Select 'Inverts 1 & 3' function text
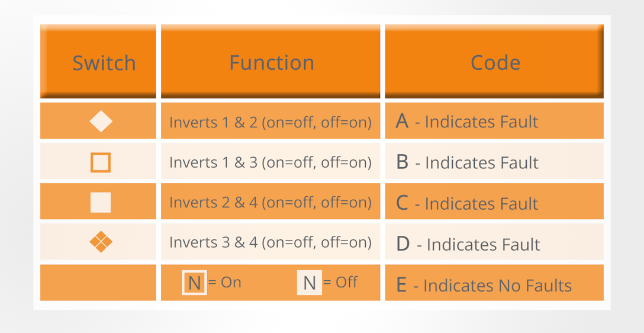Viewport: 644px width, 333px height. tap(271, 162)
